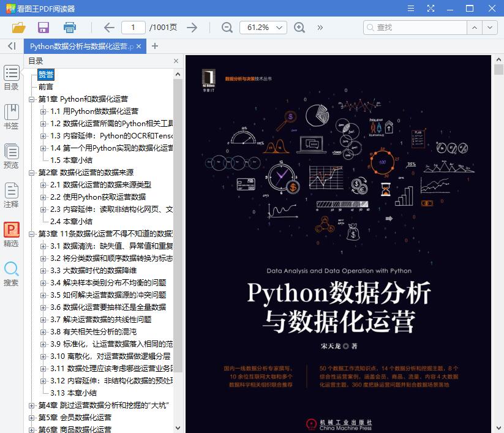Print the PDF with the printer icon
504x433 pixels.
(69, 28)
